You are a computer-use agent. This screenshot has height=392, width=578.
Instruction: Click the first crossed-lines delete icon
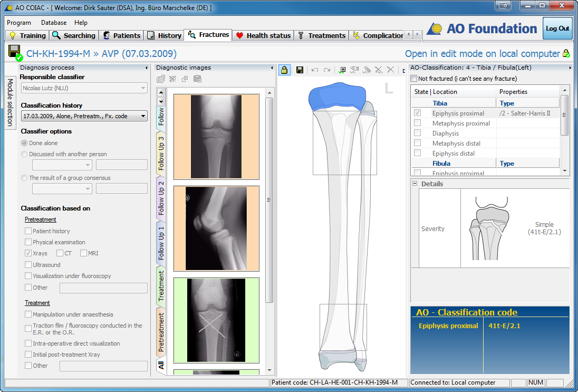(x=379, y=70)
